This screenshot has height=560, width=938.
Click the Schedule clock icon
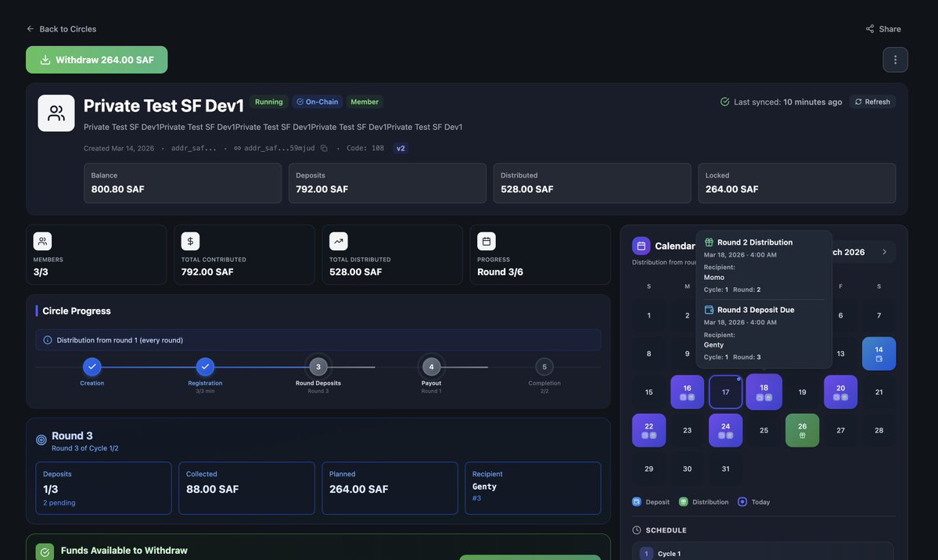click(637, 530)
